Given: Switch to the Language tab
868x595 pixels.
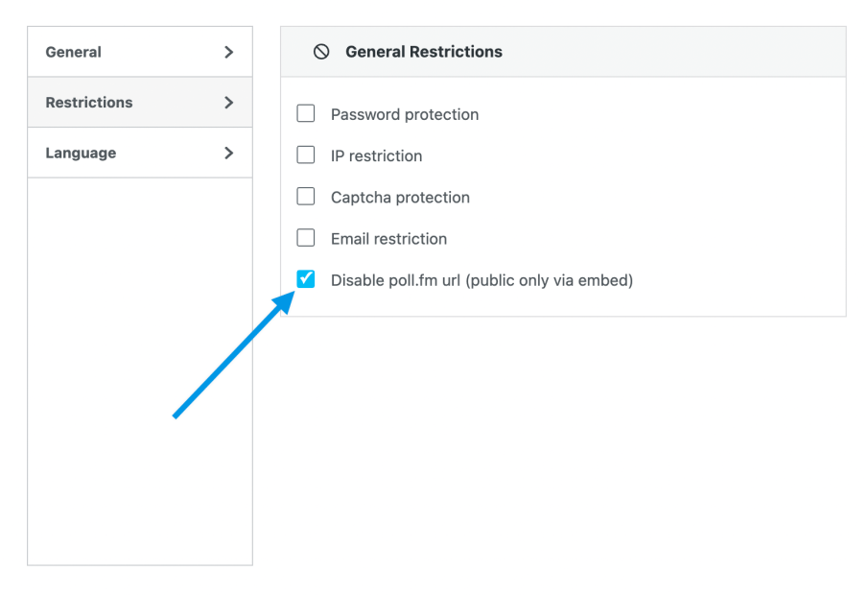Looking at the screenshot, I should point(81,153).
